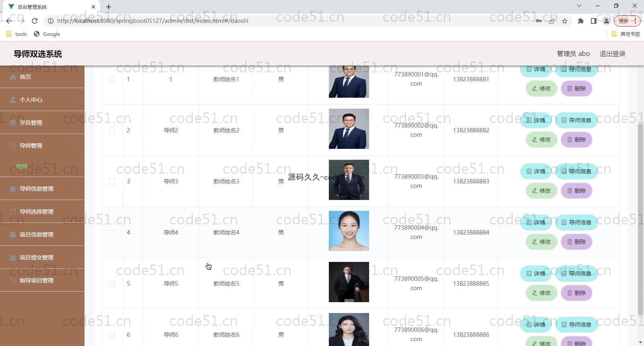Close the 后台管理系统 tab

point(93,7)
